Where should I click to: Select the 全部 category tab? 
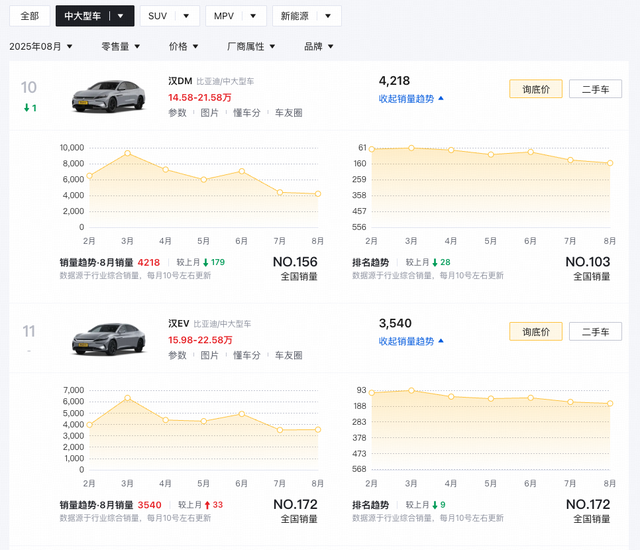[x=30, y=16]
